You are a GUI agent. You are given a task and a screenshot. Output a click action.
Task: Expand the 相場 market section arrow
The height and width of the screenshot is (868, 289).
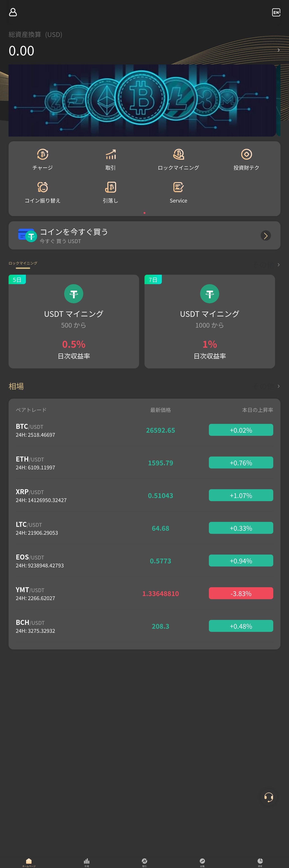click(278, 386)
